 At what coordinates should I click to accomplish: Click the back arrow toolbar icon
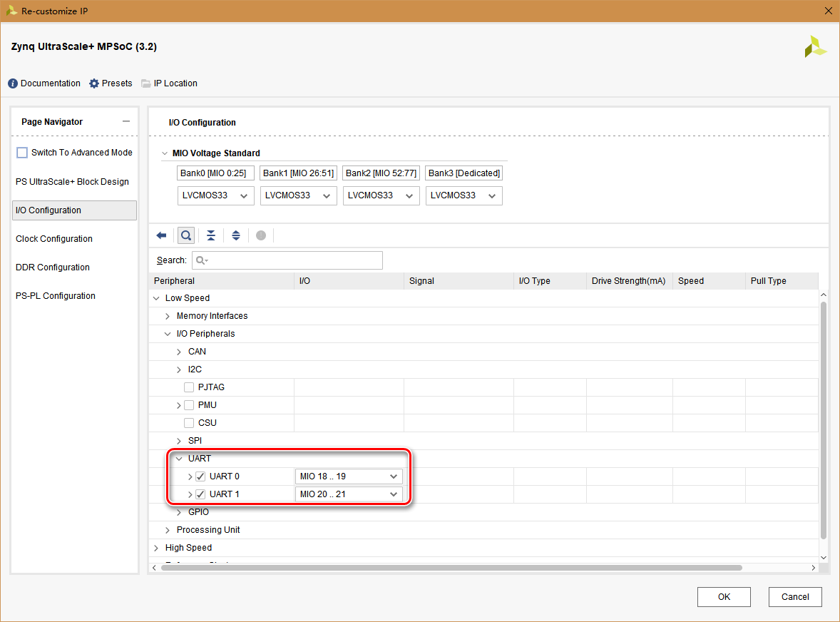[161, 235]
